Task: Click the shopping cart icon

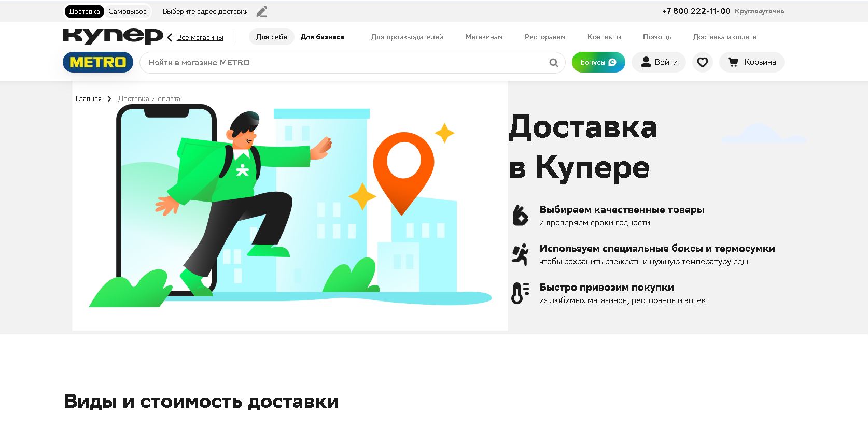Action: pyautogui.click(x=733, y=62)
